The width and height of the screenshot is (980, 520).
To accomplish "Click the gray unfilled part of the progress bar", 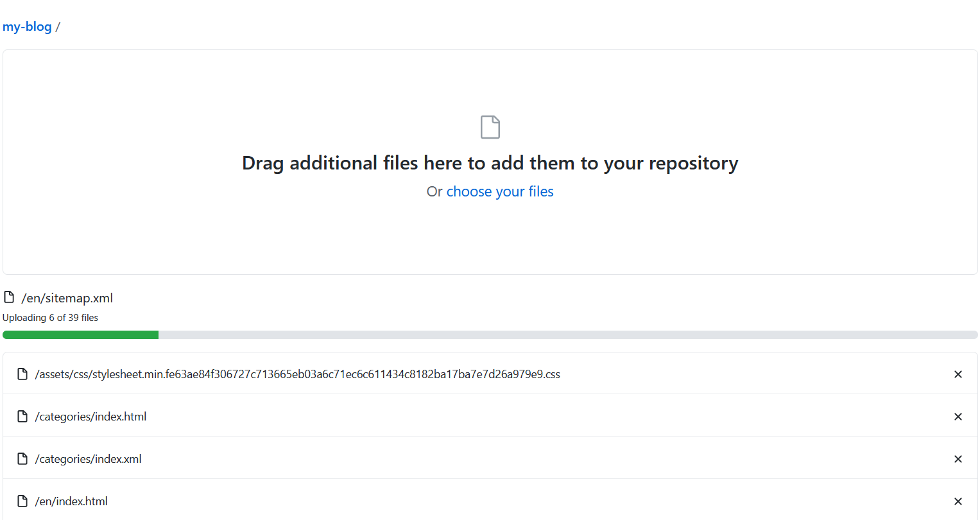I will pos(568,334).
